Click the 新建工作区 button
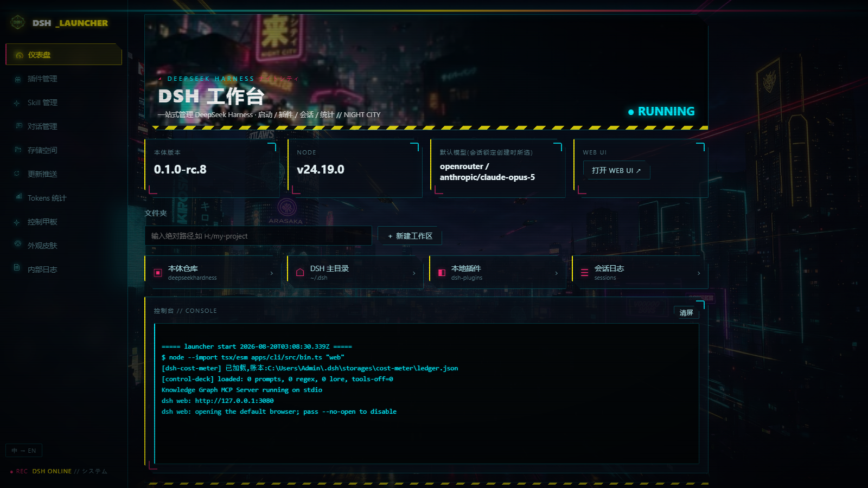Screen dimensions: 868x488 point(410,236)
